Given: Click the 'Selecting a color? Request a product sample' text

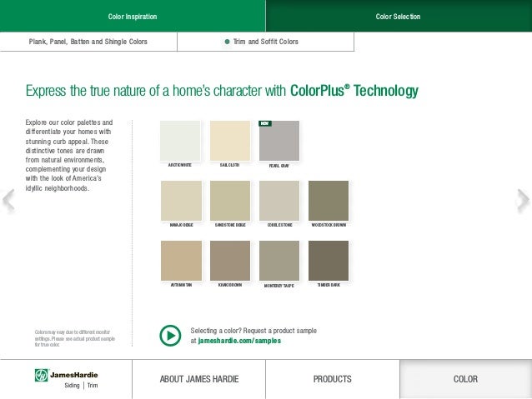Looking at the screenshot, I should tap(253, 331).
